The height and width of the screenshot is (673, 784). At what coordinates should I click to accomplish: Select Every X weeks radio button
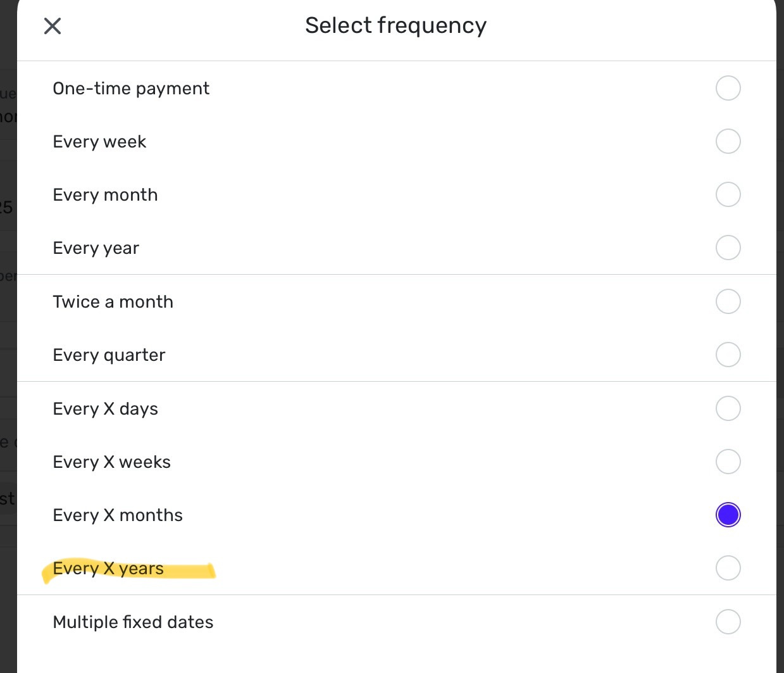(x=728, y=462)
